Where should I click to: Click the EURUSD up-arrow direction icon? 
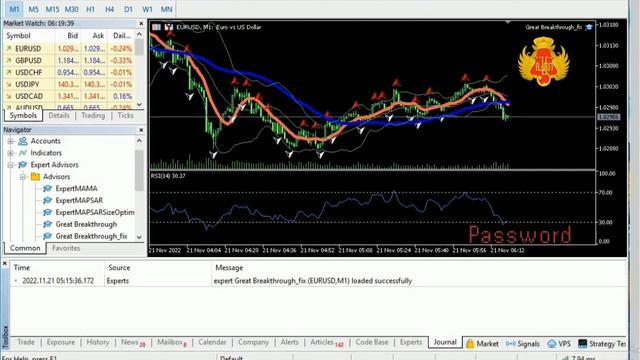point(9,49)
